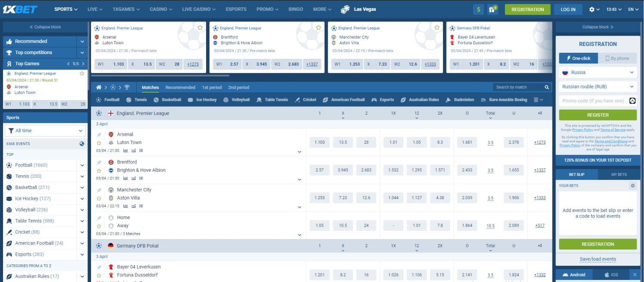The image size is (644, 282).
Task: Click inside the Search by match field
Action: pyautogui.click(x=515, y=87)
